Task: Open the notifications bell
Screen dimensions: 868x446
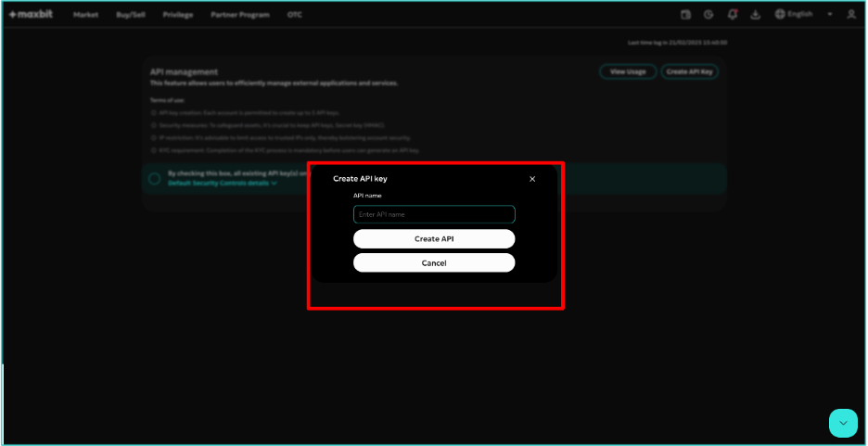Action: (x=733, y=15)
